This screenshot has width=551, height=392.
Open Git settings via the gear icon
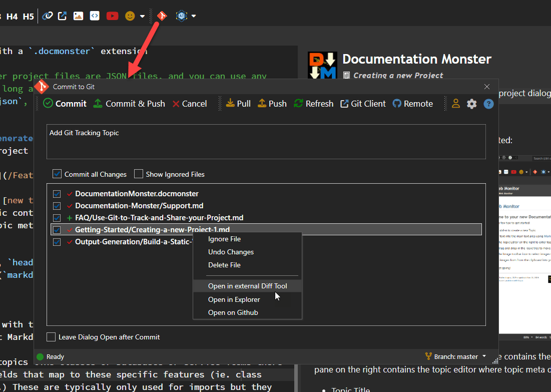click(x=471, y=104)
